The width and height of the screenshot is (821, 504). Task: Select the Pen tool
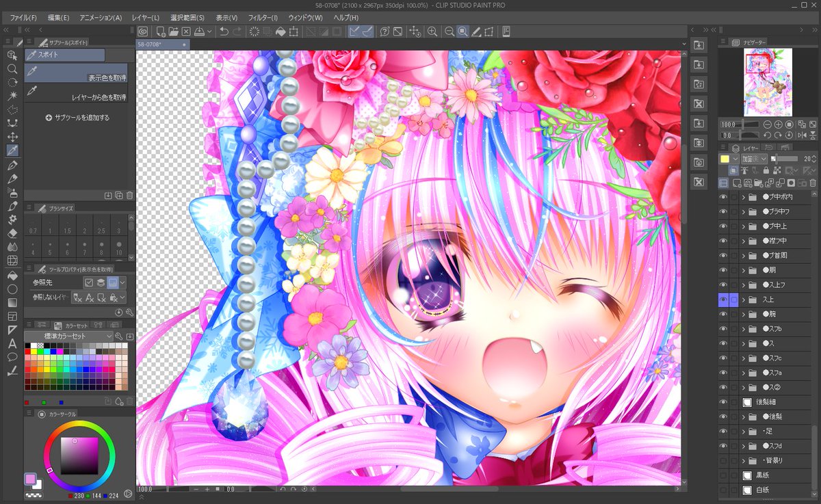(x=12, y=165)
